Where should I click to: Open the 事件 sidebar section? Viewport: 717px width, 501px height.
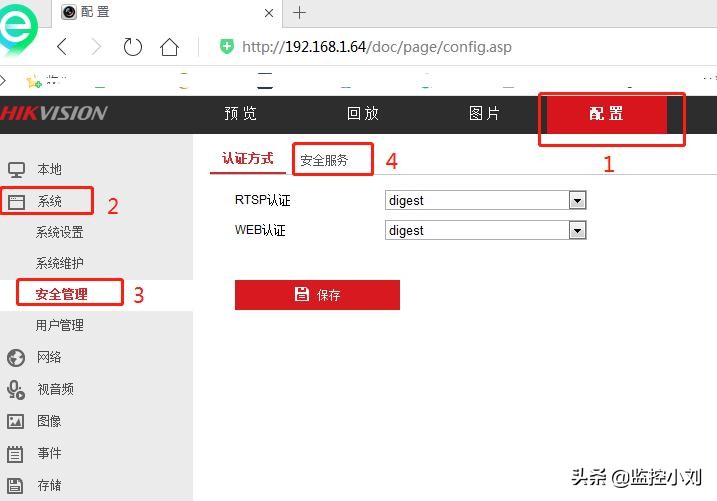tap(49, 453)
